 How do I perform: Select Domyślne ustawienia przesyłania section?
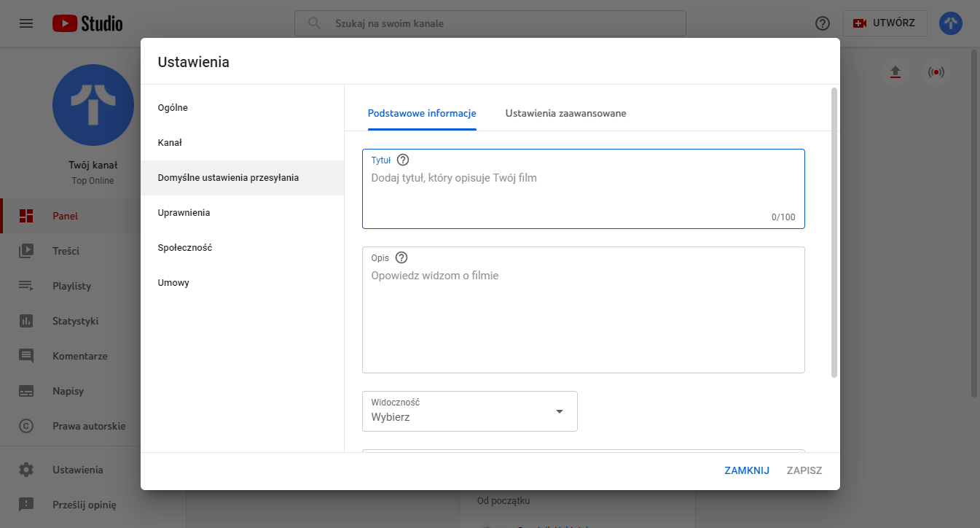tap(243, 178)
